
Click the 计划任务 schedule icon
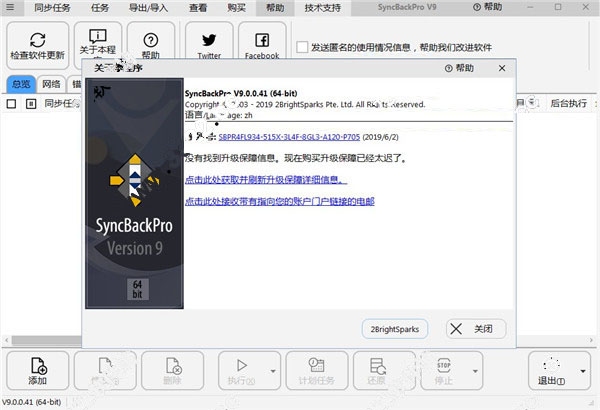coord(316,365)
